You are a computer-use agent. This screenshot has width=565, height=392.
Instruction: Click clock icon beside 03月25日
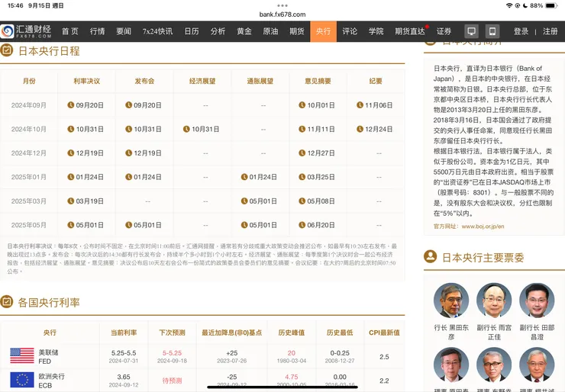coord(302,177)
